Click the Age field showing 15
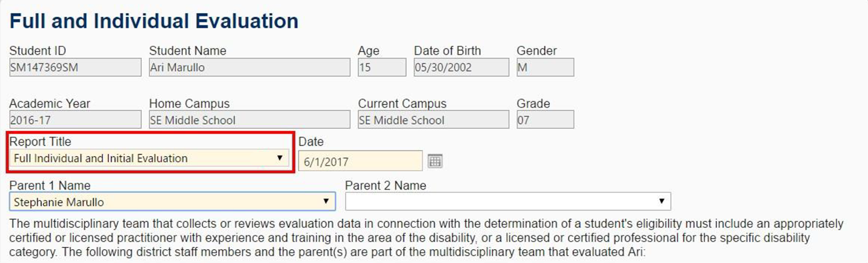The width and height of the screenshot is (868, 263). (x=381, y=68)
